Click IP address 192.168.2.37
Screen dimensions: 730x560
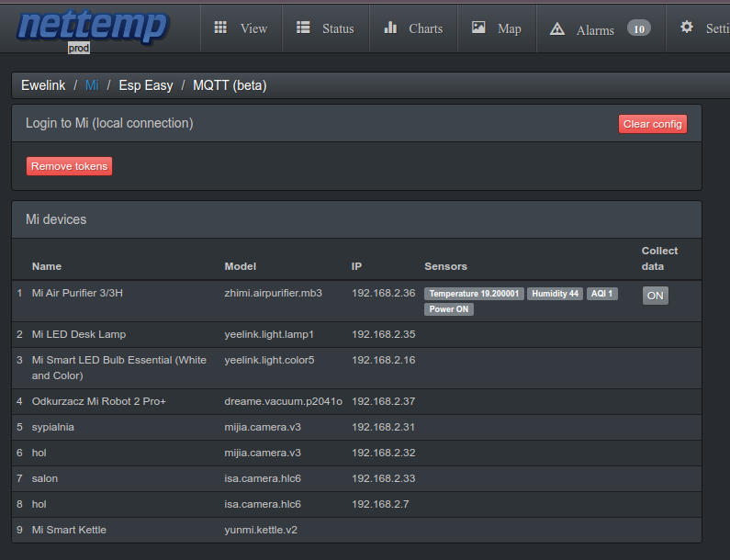point(383,401)
